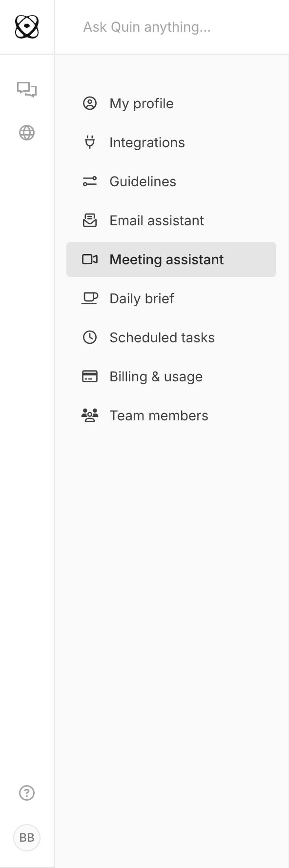Screen dimensions: 289x868
Task: Click the Email assistant envelope icon
Action: tap(90, 220)
